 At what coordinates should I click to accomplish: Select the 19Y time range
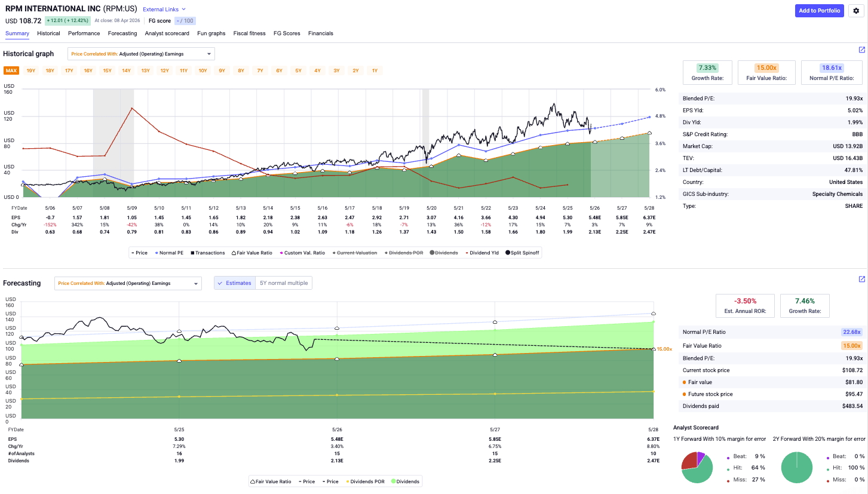click(30, 71)
